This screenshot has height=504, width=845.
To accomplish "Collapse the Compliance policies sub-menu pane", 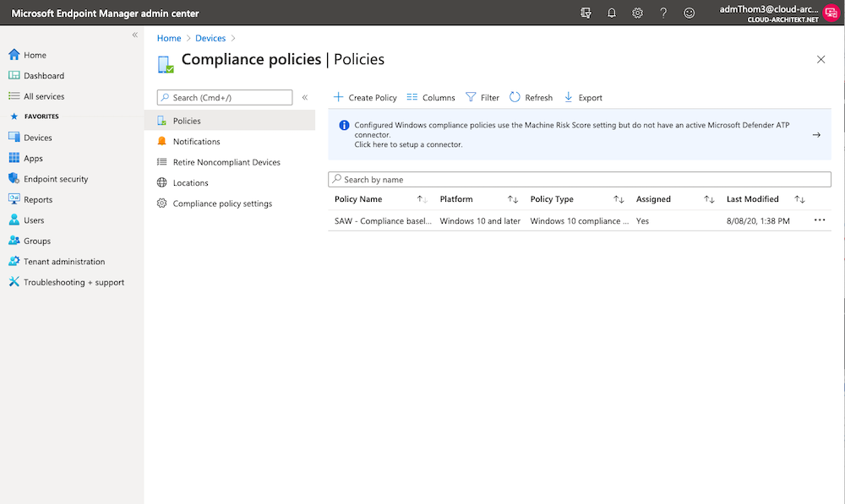I will pyautogui.click(x=305, y=97).
